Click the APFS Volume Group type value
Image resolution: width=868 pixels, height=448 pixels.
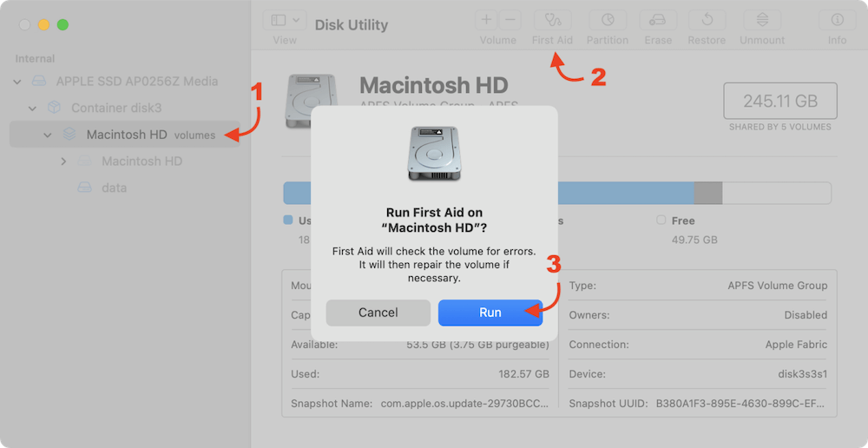click(777, 286)
